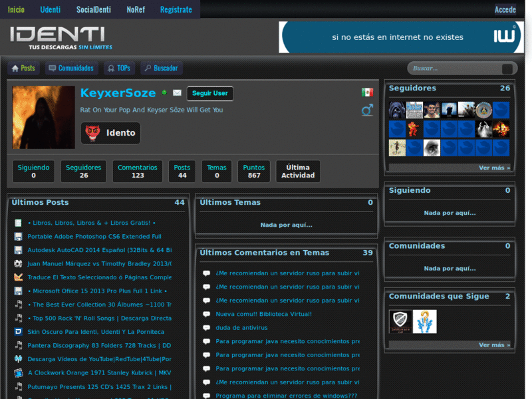The image size is (532, 399).
Task: Click the music icon beside Pantera Discography post
Action: point(19,345)
